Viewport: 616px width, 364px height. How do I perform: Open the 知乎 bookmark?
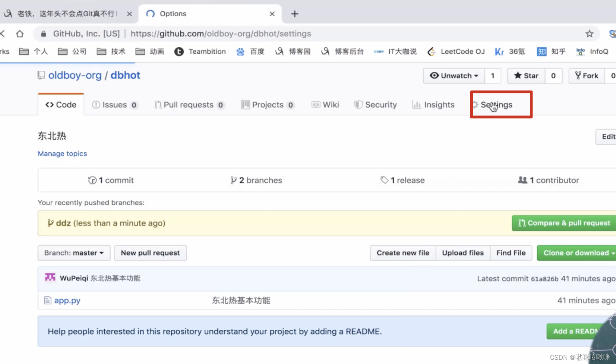pos(551,52)
